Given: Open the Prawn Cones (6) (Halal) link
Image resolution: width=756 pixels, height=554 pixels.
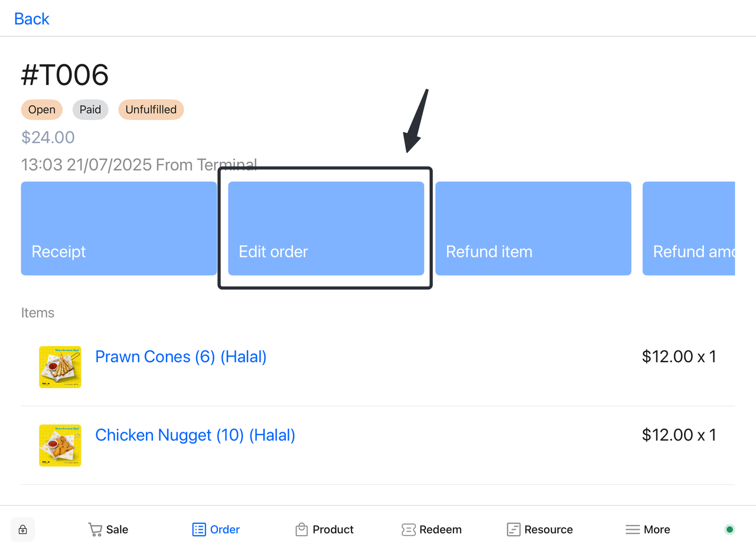Looking at the screenshot, I should tap(181, 357).
